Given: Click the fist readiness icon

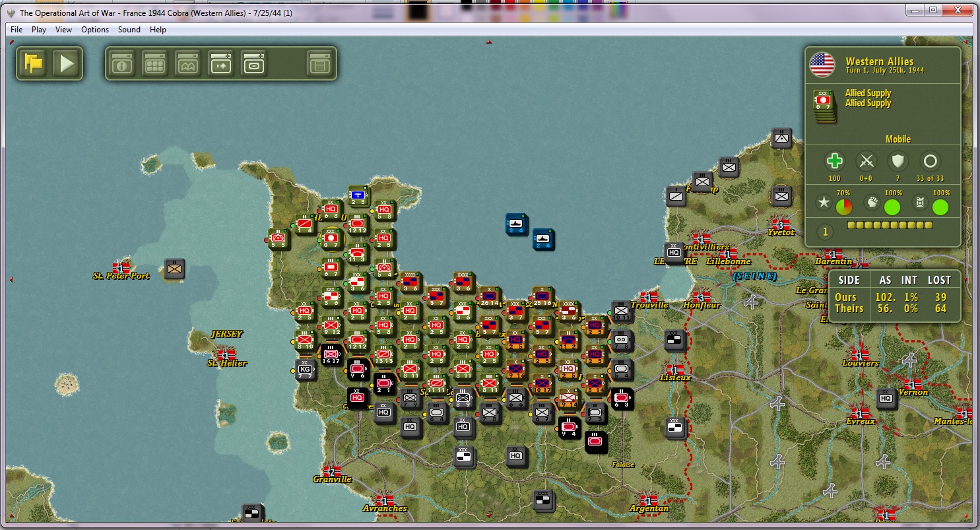Looking at the screenshot, I should (872, 203).
